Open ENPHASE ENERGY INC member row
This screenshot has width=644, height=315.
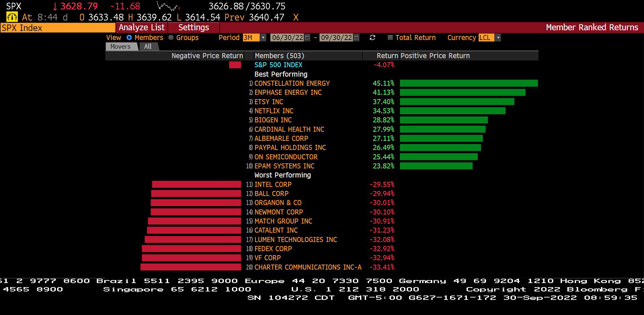288,92
